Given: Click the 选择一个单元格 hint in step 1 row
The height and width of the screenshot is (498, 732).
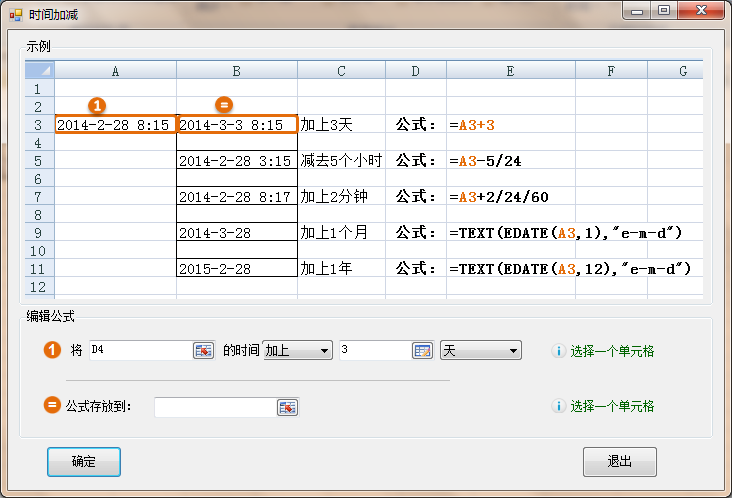Looking at the screenshot, I should 612,351.
